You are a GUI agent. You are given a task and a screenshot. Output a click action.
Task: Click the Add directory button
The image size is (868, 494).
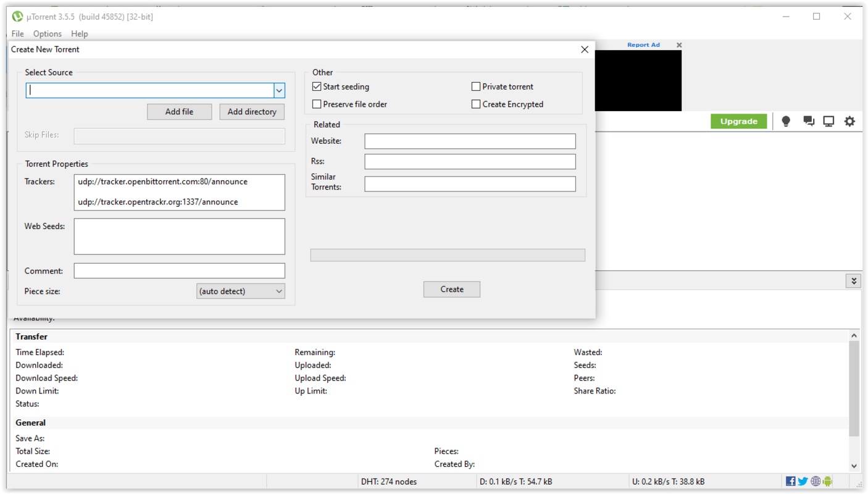click(x=252, y=112)
